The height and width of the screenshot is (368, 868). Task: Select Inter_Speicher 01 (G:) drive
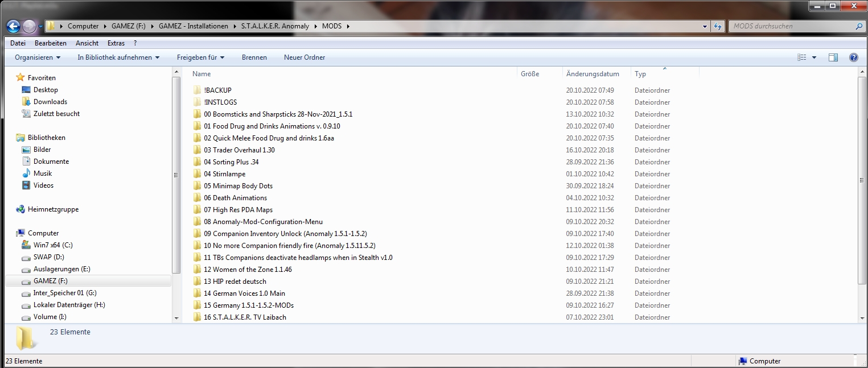point(65,292)
